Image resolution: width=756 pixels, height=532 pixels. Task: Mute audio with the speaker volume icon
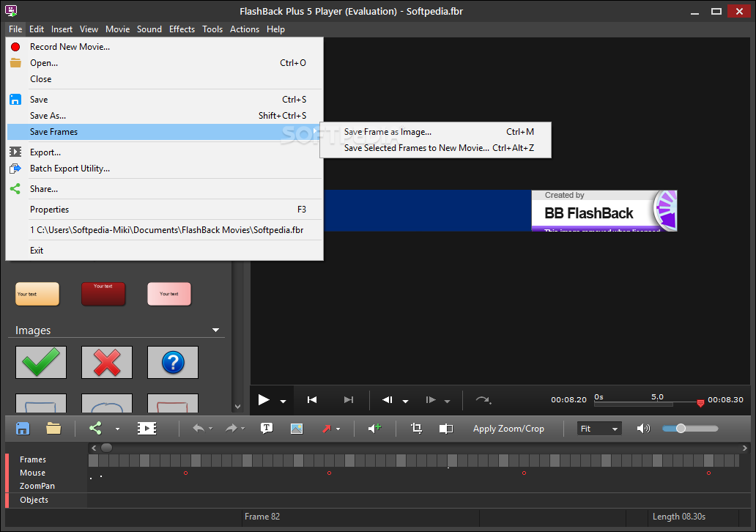[643, 428]
